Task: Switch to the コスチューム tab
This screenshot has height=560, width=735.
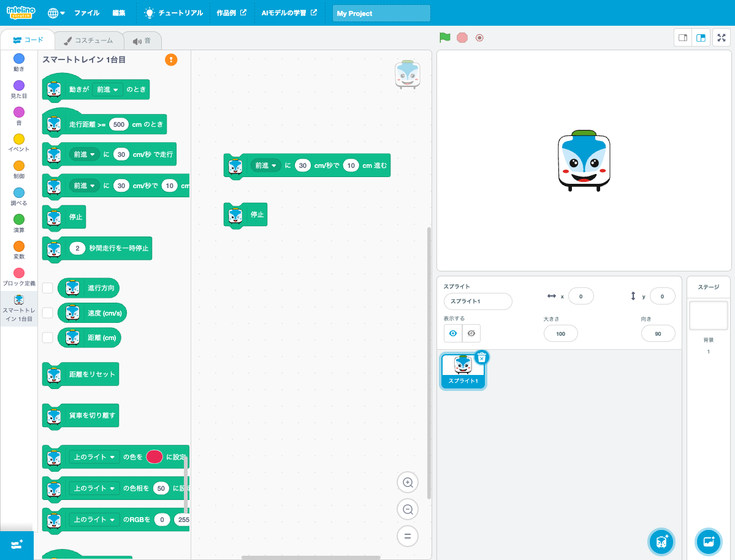Action: point(89,41)
